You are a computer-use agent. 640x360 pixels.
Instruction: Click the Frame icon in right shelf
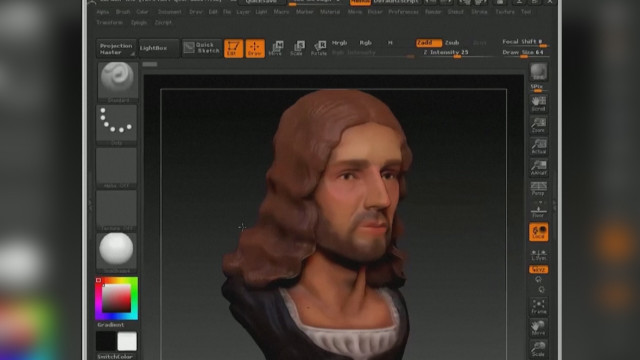click(x=538, y=307)
